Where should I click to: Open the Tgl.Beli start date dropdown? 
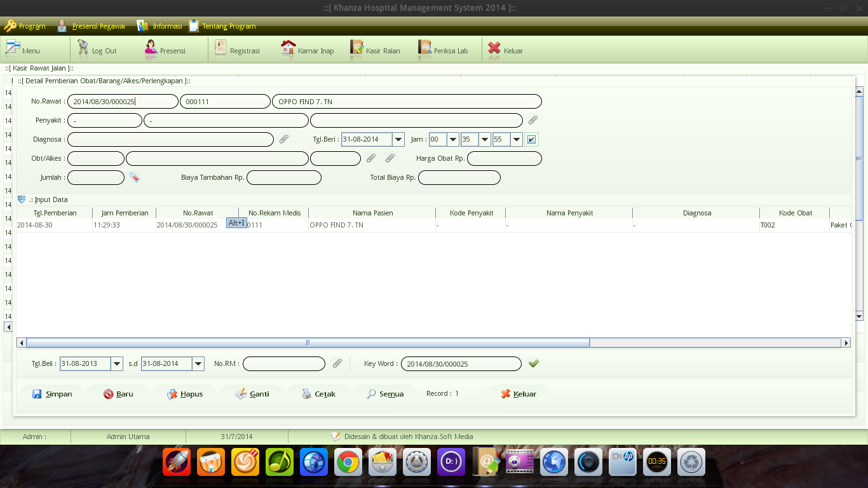tap(117, 363)
